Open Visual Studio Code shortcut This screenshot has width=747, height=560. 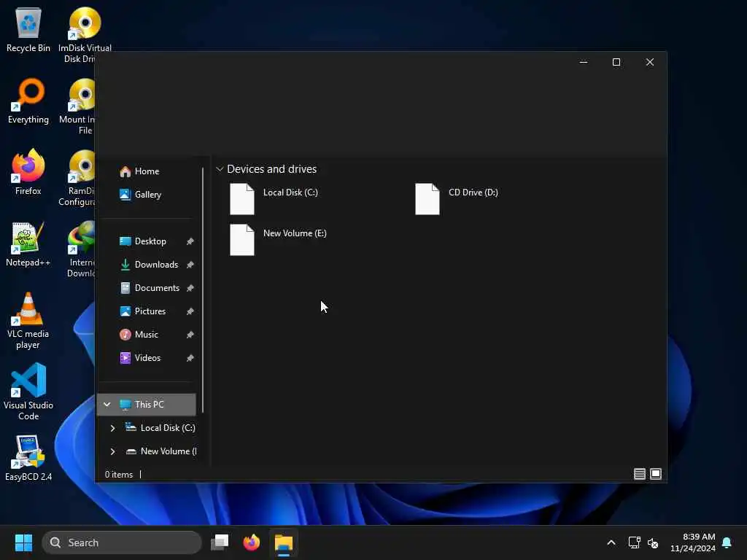28,392
